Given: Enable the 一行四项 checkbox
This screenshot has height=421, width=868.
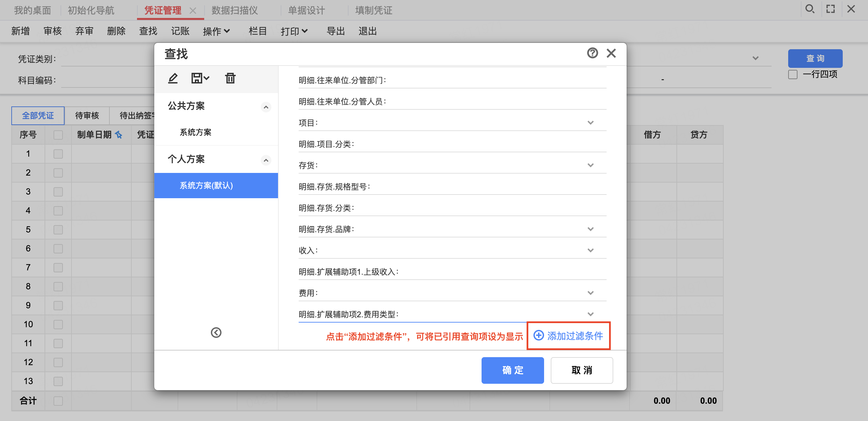Looking at the screenshot, I should [x=793, y=74].
